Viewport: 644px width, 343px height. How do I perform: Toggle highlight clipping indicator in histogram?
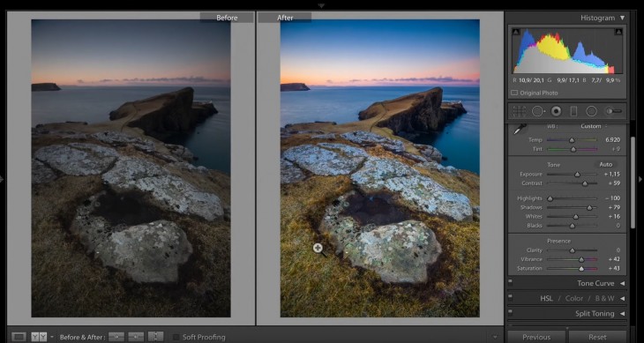tap(618, 32)
